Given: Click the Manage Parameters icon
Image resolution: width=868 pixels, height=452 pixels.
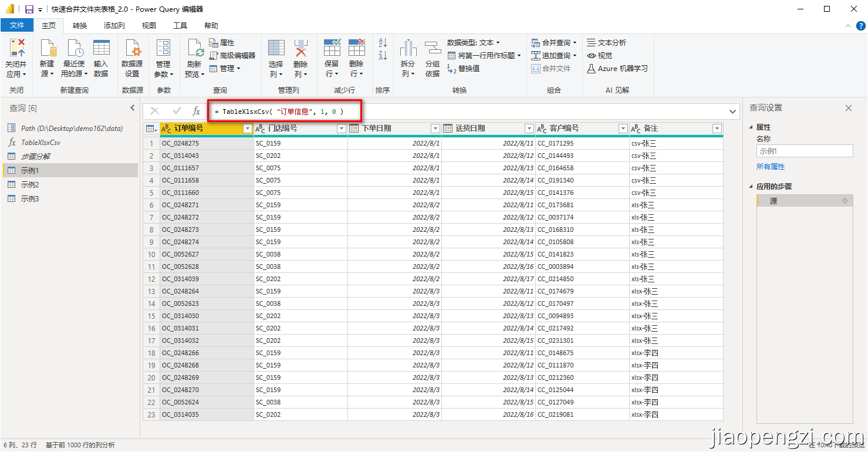Looking at the screenshot, I should point(163,47).
